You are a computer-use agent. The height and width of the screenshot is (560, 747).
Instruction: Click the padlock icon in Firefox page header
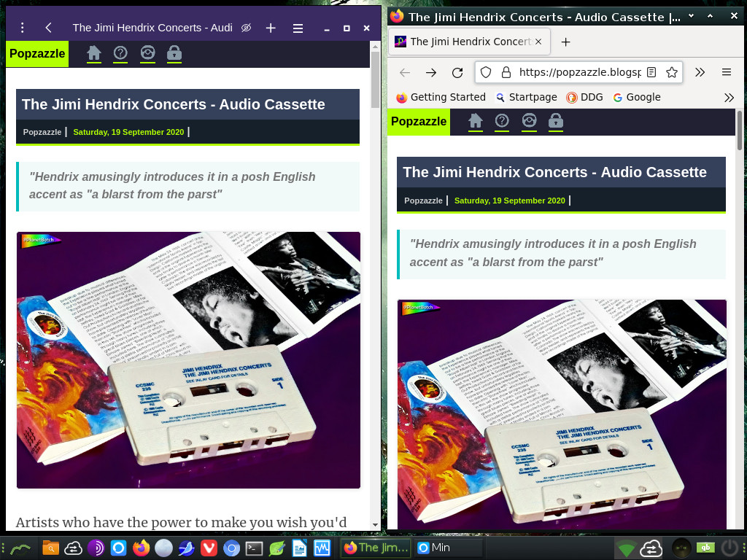555,122
